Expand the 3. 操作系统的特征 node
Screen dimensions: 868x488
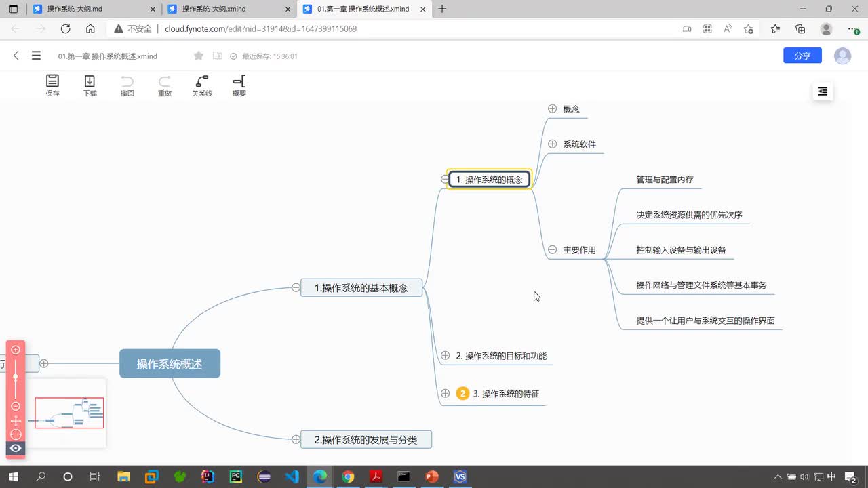point(445,393)
